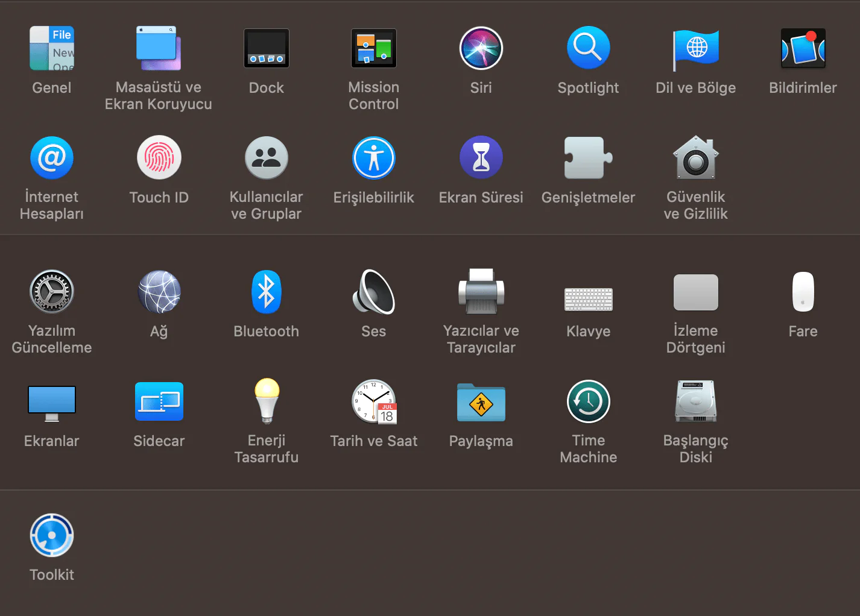The height and width of the screenshot is (616, 860).
Task: Open the Toolkit pane
Action: point(52,535)
